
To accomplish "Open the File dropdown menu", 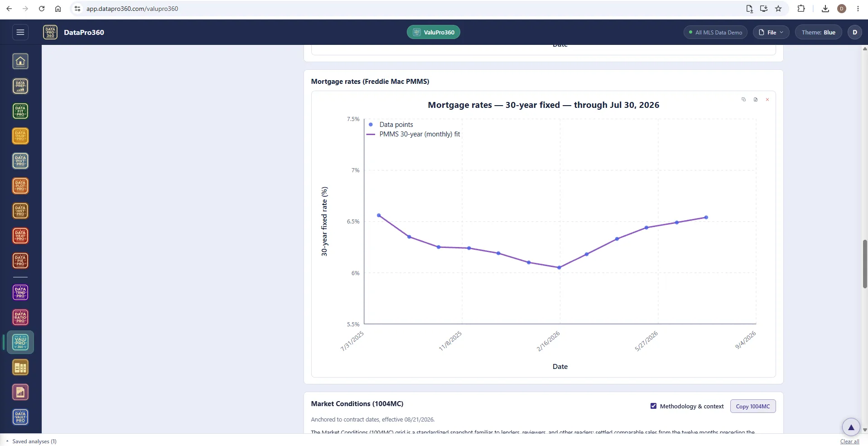I will click(771, 32).
